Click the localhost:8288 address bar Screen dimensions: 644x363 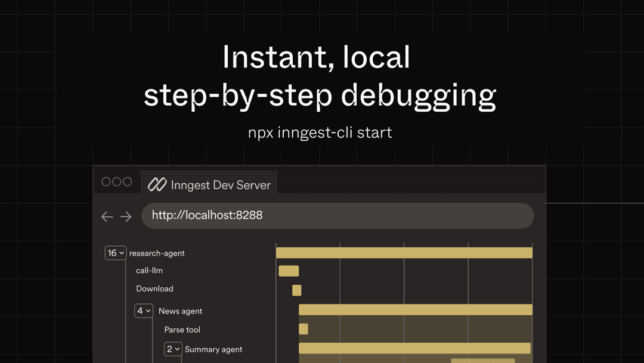337,216
